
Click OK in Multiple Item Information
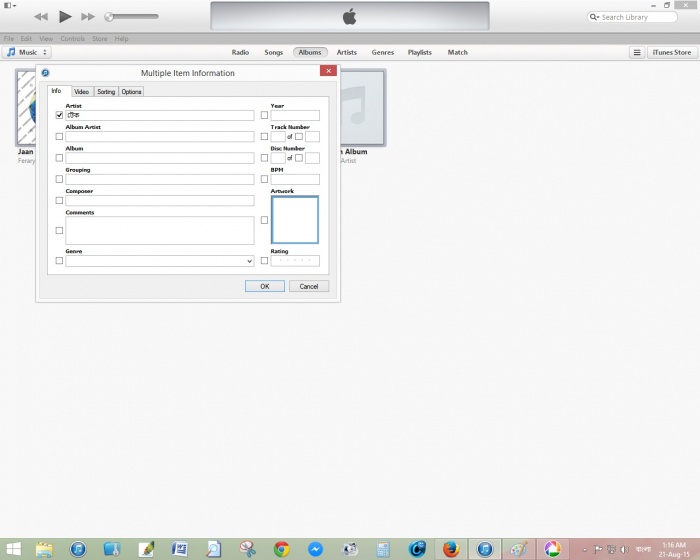(x=265, y=286)
